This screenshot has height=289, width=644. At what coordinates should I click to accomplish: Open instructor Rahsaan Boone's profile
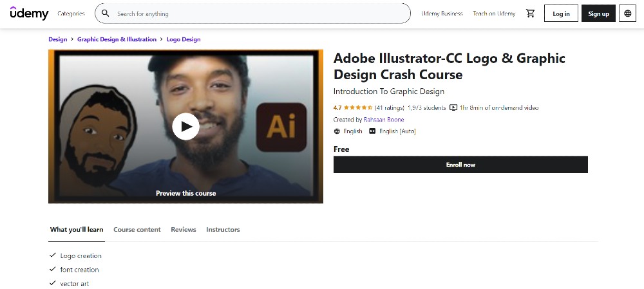384,120
